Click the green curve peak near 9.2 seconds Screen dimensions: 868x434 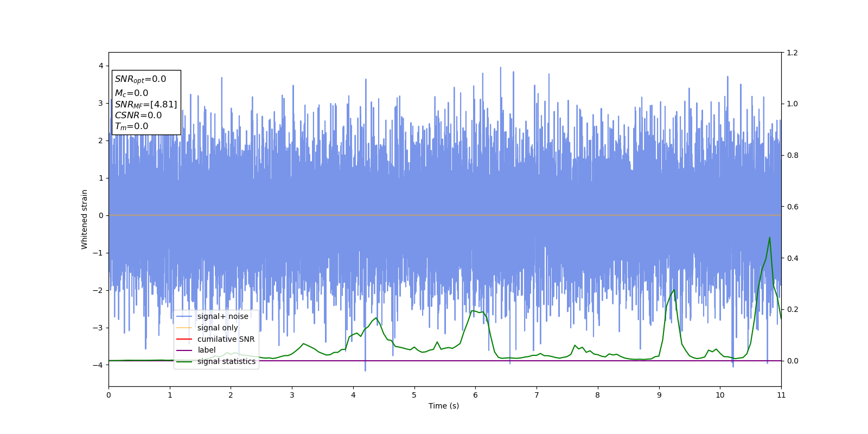pyautogui.click(x=674, y=290)
